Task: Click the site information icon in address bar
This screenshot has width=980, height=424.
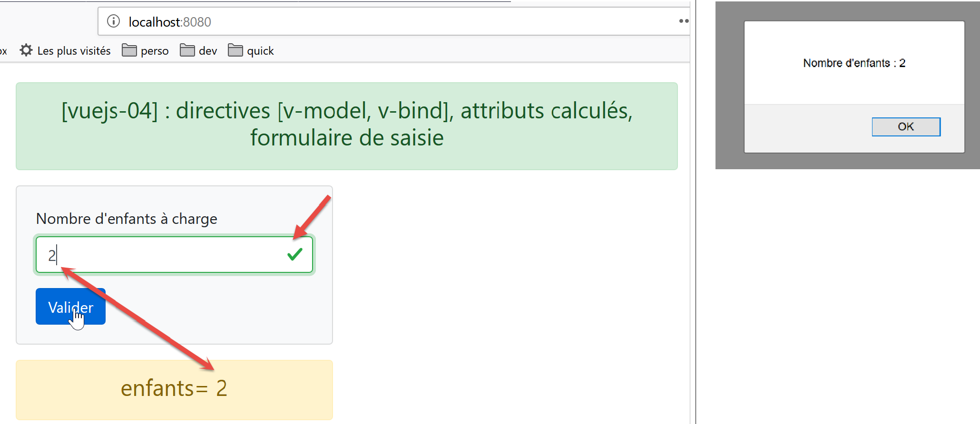Action: [x=113, y=21]
